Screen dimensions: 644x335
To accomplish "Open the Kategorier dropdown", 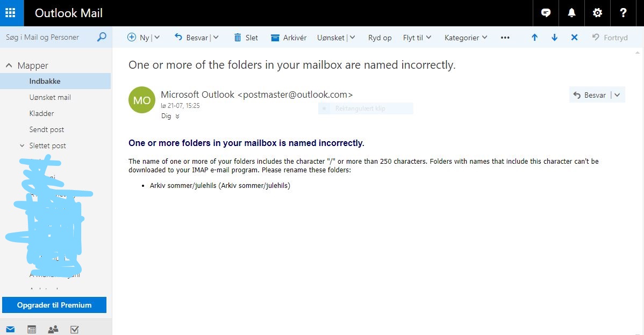I will click(466, 38).
